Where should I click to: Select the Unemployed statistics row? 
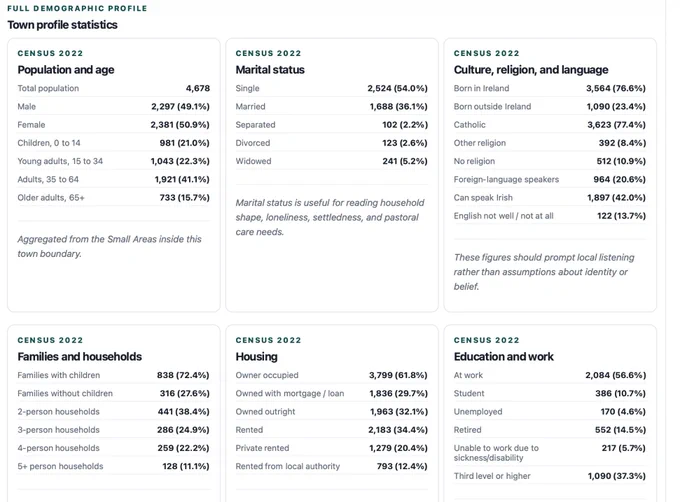coord(549,411)
